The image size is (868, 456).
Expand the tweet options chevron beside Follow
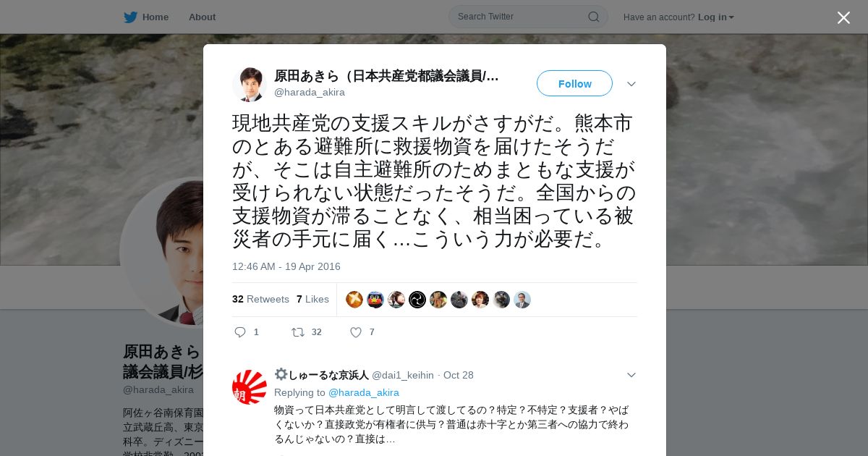coord(631,84)
